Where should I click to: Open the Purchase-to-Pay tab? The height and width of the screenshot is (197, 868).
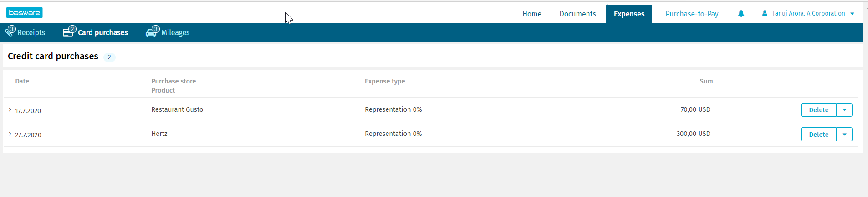692,14
